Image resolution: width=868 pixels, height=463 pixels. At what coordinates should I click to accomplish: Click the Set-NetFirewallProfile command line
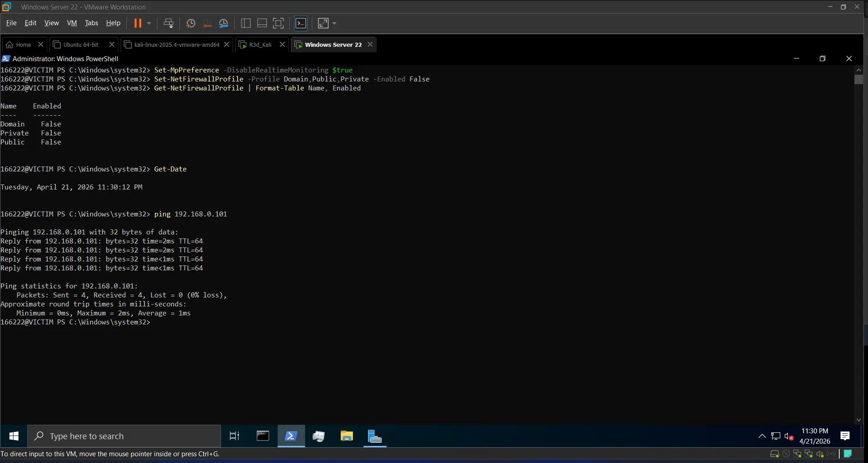coord(292,79)
